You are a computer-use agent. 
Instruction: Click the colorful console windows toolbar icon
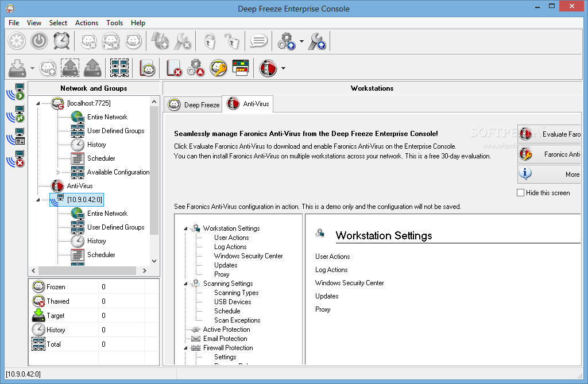[241, 68]
